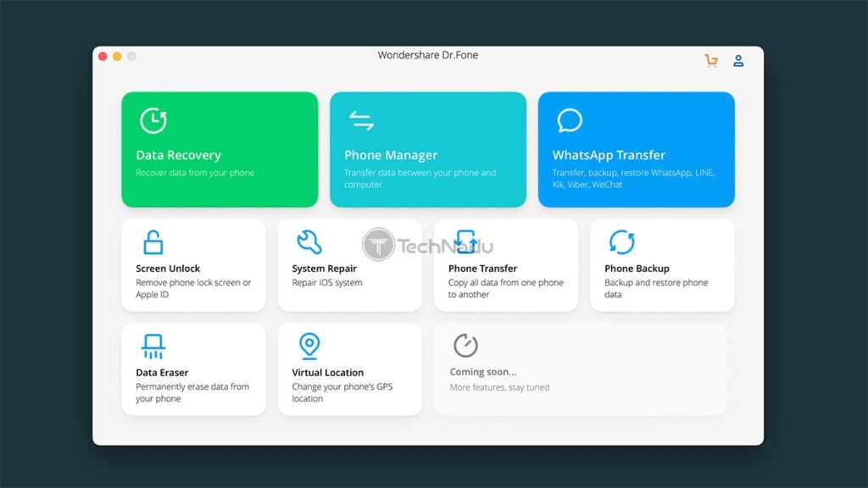This screenshot has width=868, height=488.
Task: Click the System Repair wrench icon
Action: [x=309, y=242]
